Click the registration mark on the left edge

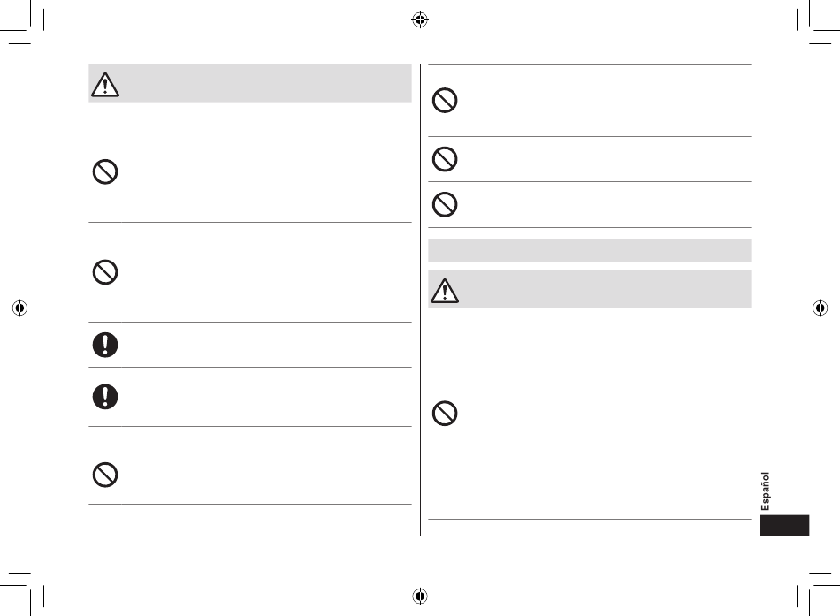point(19,308)
